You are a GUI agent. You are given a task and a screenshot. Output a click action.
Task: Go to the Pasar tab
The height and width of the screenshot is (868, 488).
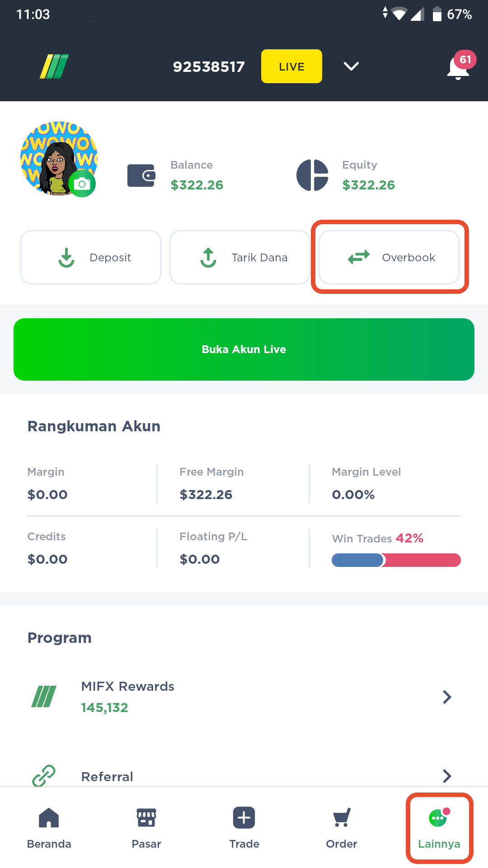[146, 828]
